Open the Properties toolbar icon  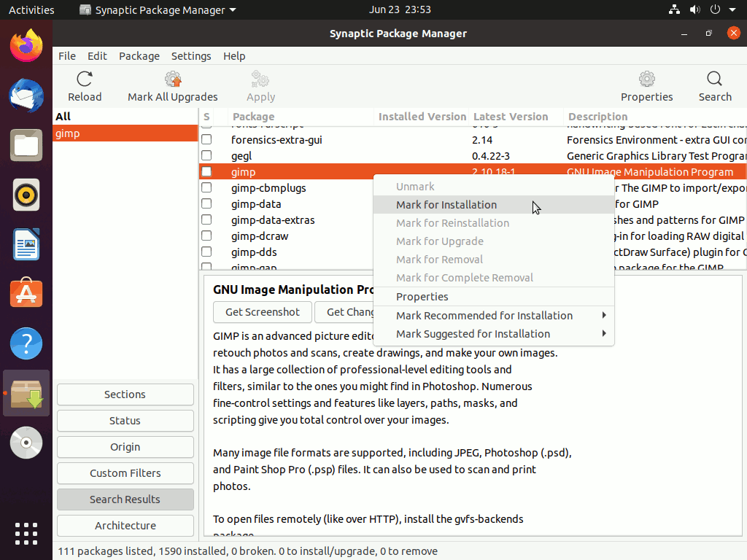(646, 79)
